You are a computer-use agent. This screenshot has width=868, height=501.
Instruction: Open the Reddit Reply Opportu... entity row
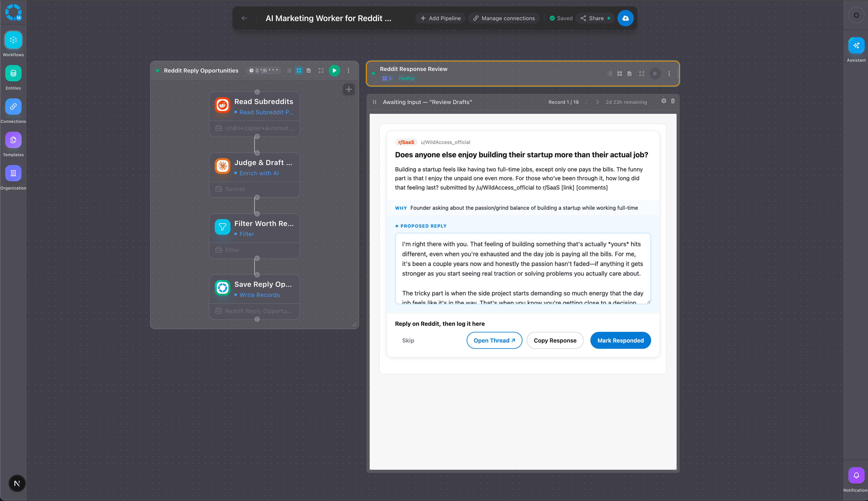[x=254, y=311]
